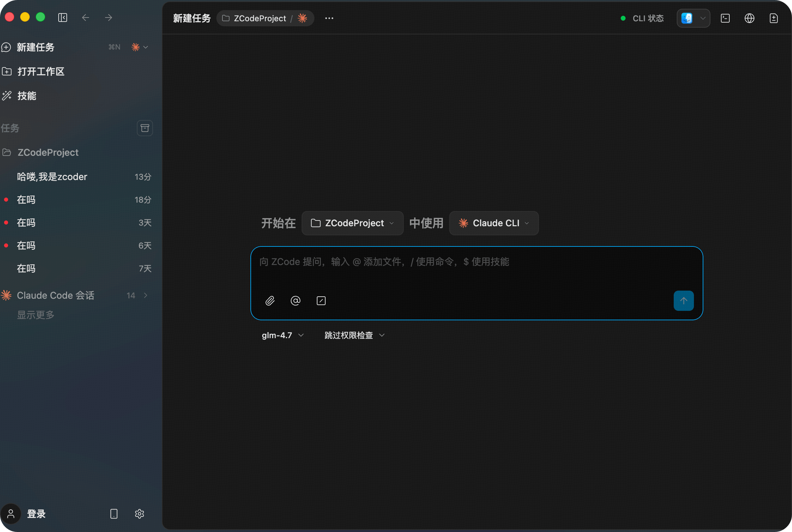Open the glm-4.7 model dropdown
This screenshot has width=792, height=532.
tap(282, 335)
